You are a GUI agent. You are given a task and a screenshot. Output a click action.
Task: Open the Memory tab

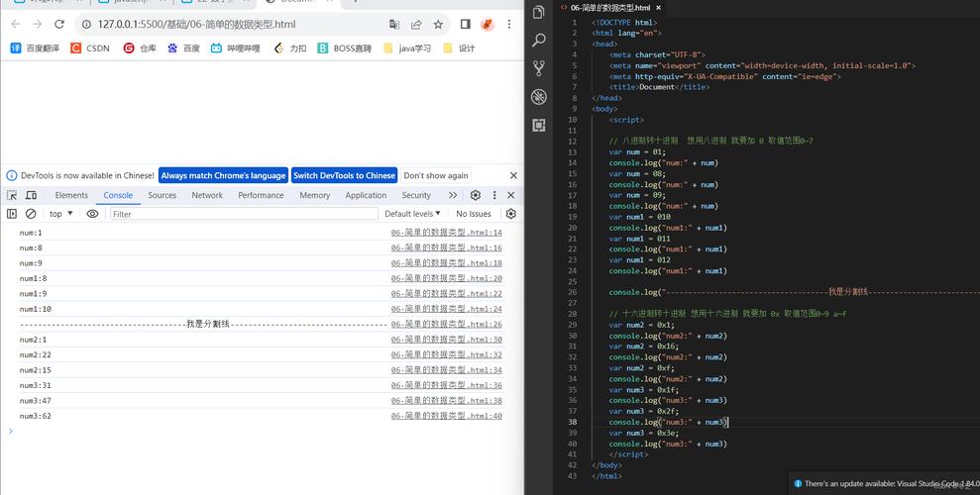[314, 195]
